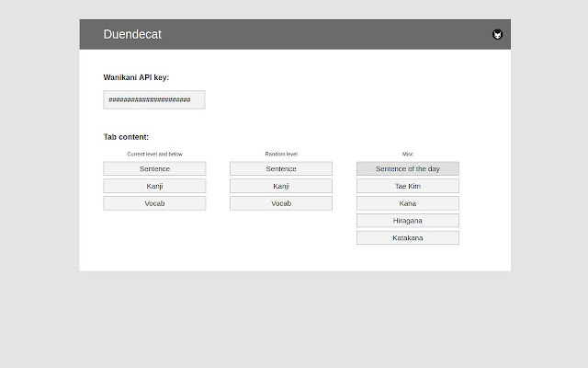Viewport: 588px width, 368px height.
Task: Select the Katakana button
Action: pyautogui.click(x=408, y=237)
